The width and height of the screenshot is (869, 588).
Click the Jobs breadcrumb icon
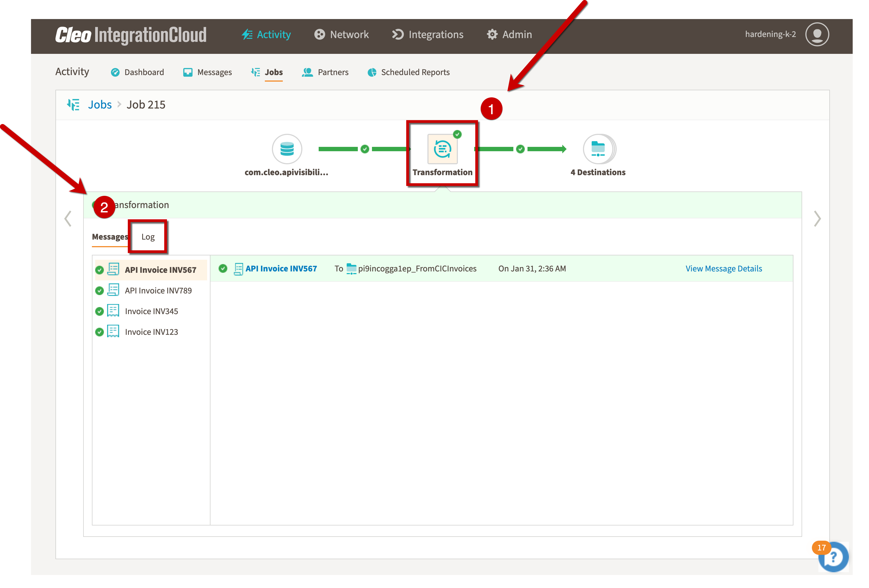click(x=73, y=105)
